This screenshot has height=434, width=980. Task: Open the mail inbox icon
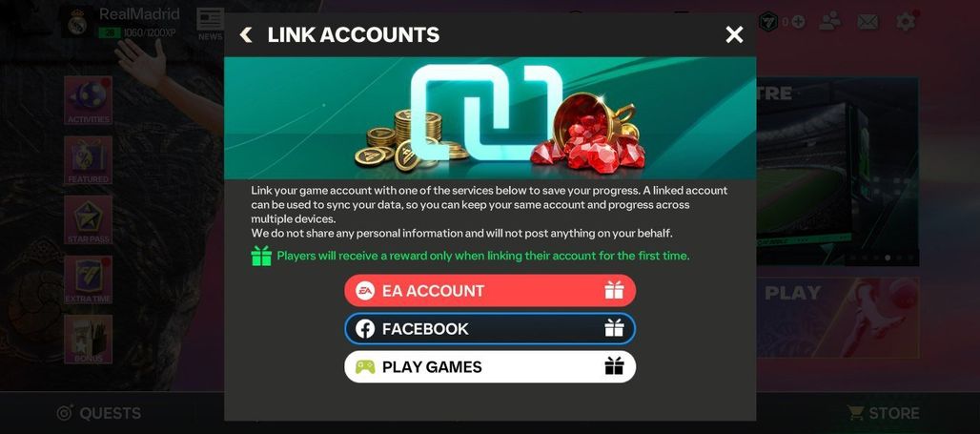tap(868, 23)
